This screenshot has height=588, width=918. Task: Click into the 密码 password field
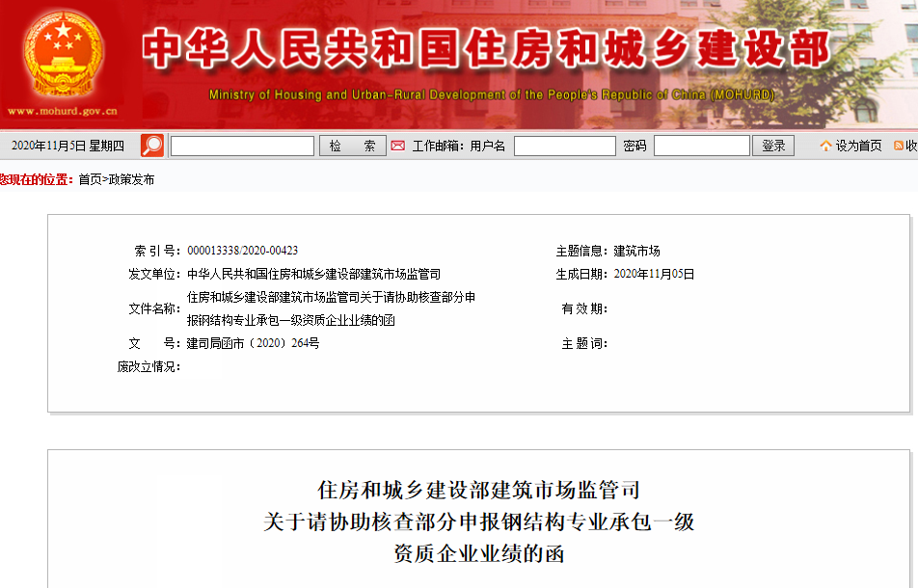point(701,147)
